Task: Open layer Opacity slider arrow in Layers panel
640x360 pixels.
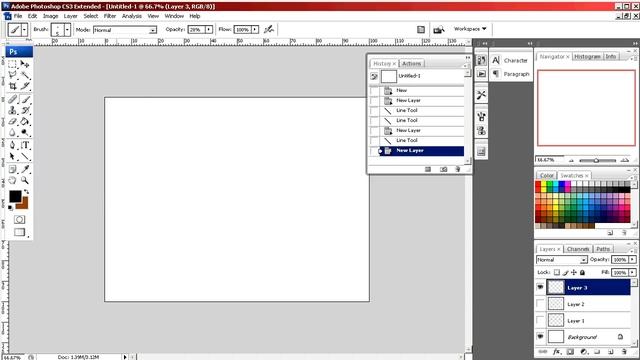Action: (632, 260)
